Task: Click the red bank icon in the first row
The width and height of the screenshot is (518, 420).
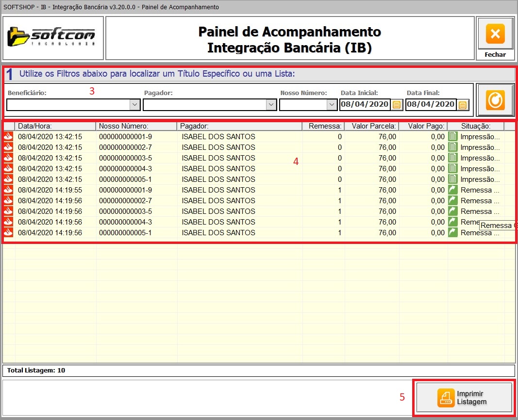Action: (8, 136)
